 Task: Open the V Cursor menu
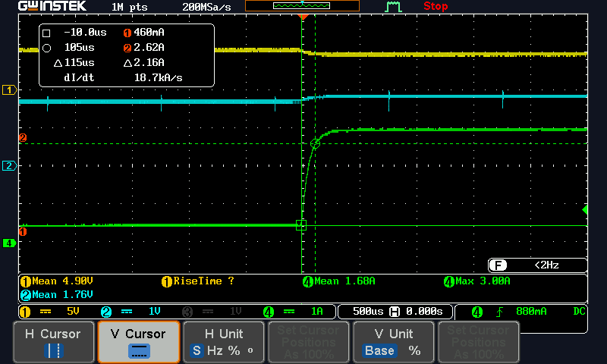coord(138,342)
